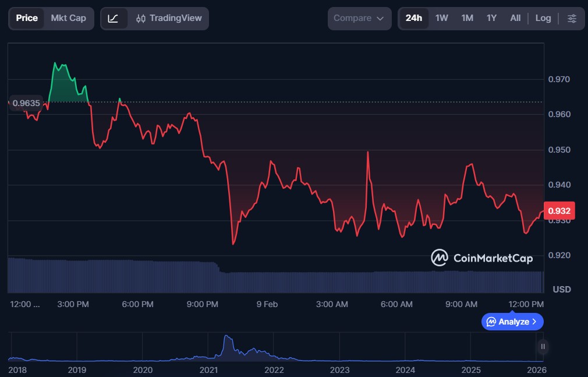Click the current price label 0.932

559,210
